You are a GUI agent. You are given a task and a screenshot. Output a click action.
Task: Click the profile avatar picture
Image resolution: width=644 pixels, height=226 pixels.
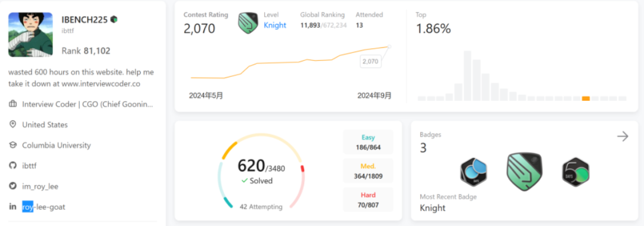30,35
